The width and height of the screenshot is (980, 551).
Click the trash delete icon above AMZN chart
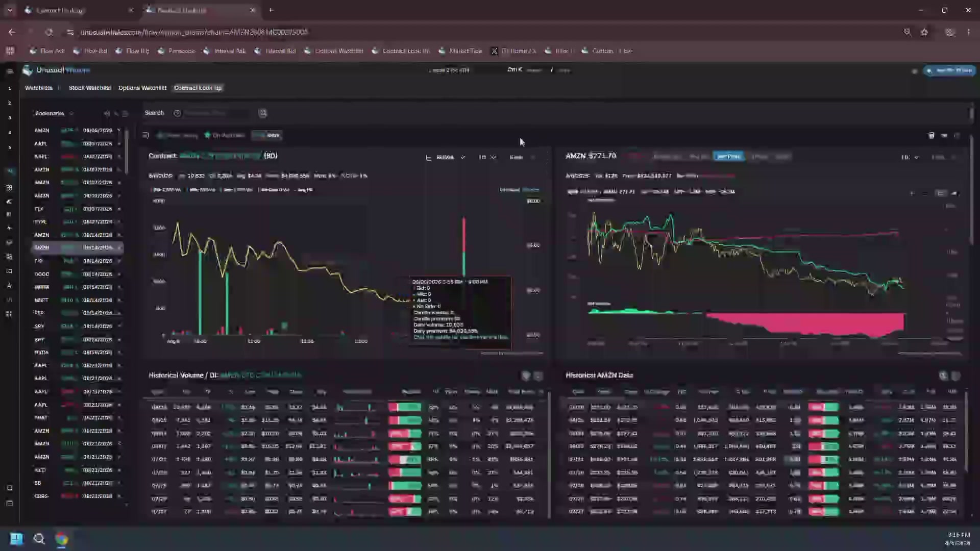pyautogui.click(x=931, y=135)
